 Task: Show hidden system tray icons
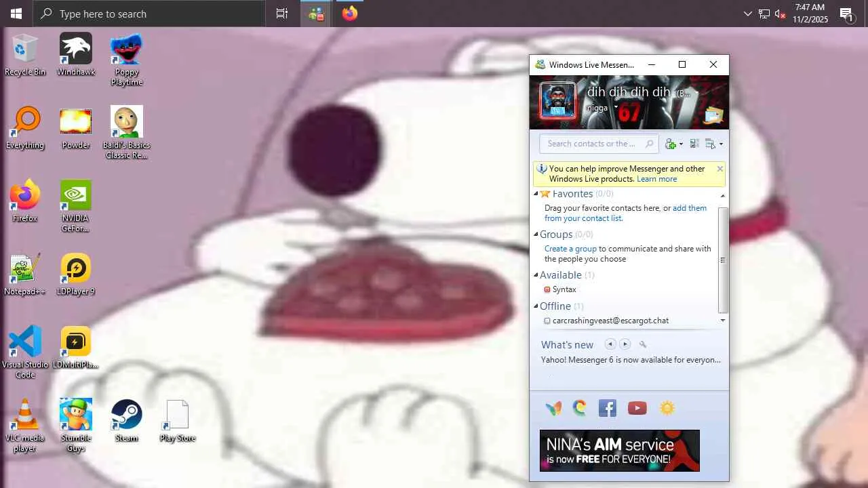click(748, 14)
